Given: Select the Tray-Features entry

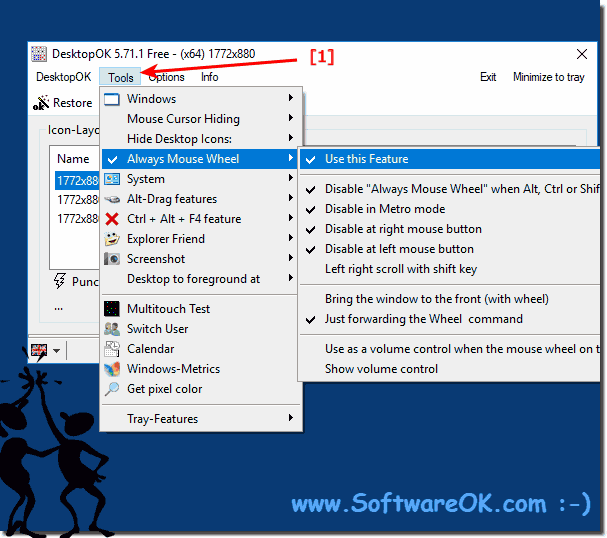Looking at the screenshot, I should click(199, 419).
